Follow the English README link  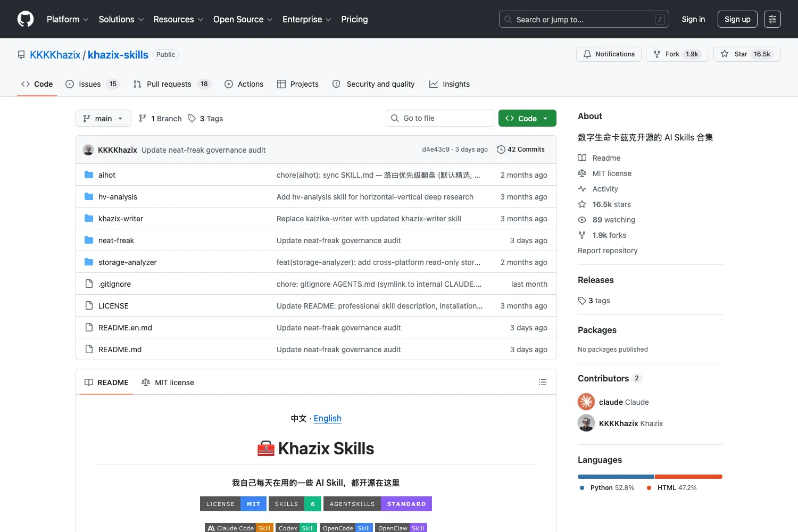pyautogui.click(x=328, y=418)
